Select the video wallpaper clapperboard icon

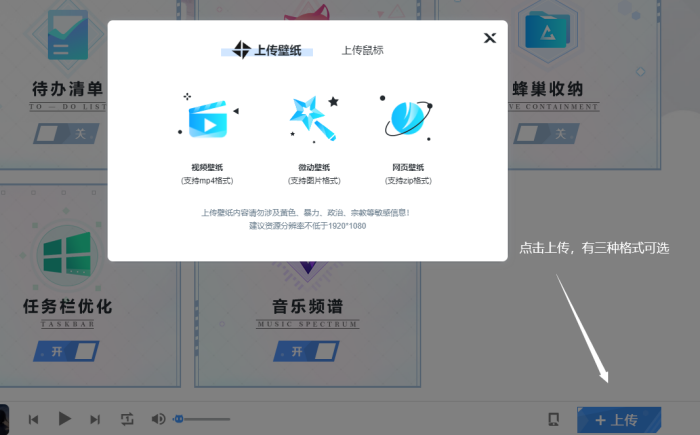(208, 120)
